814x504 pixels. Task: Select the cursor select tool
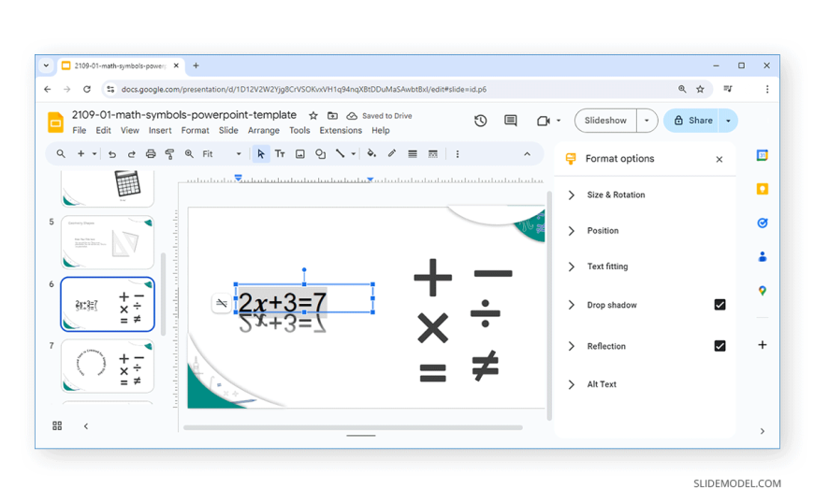point(261,154)
